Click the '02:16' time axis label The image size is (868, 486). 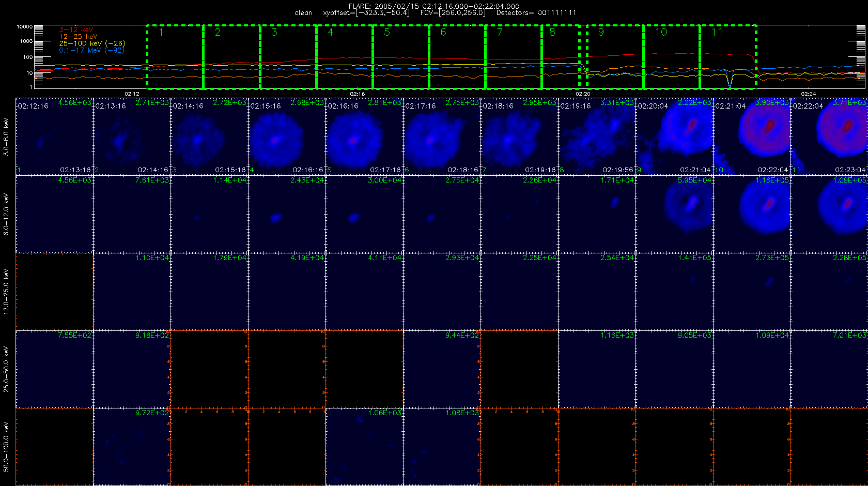[358, 94]
